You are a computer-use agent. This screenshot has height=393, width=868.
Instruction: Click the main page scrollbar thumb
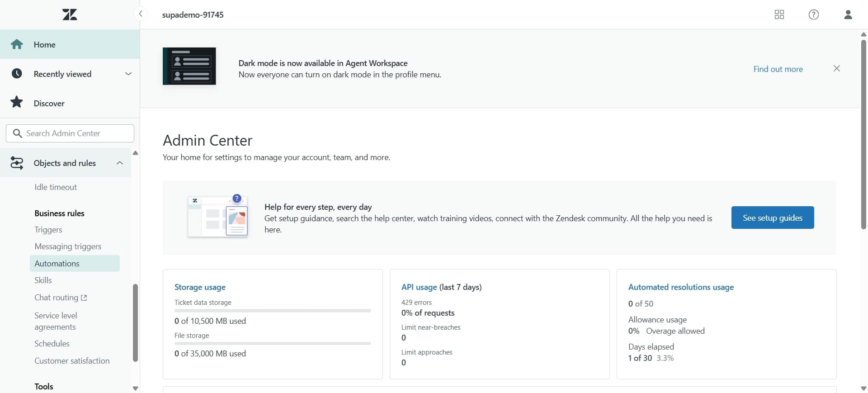(863, 135)
